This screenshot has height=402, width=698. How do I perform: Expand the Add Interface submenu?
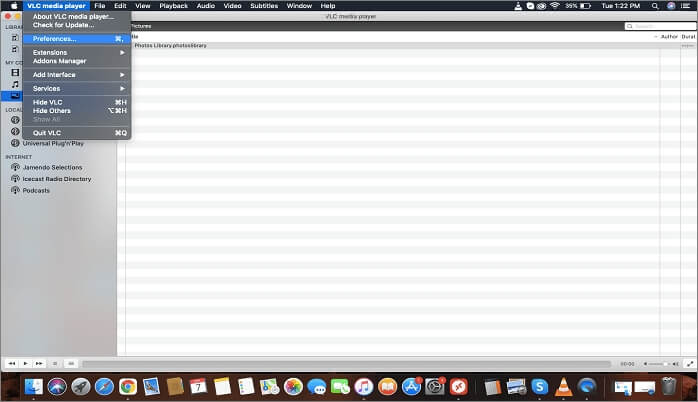point(54,75)
